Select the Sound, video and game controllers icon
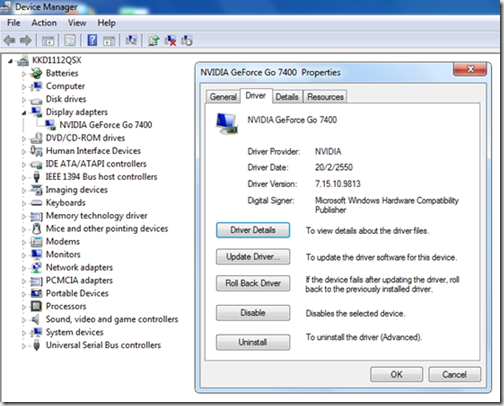 pyautogui.click(x=35, y=319)
